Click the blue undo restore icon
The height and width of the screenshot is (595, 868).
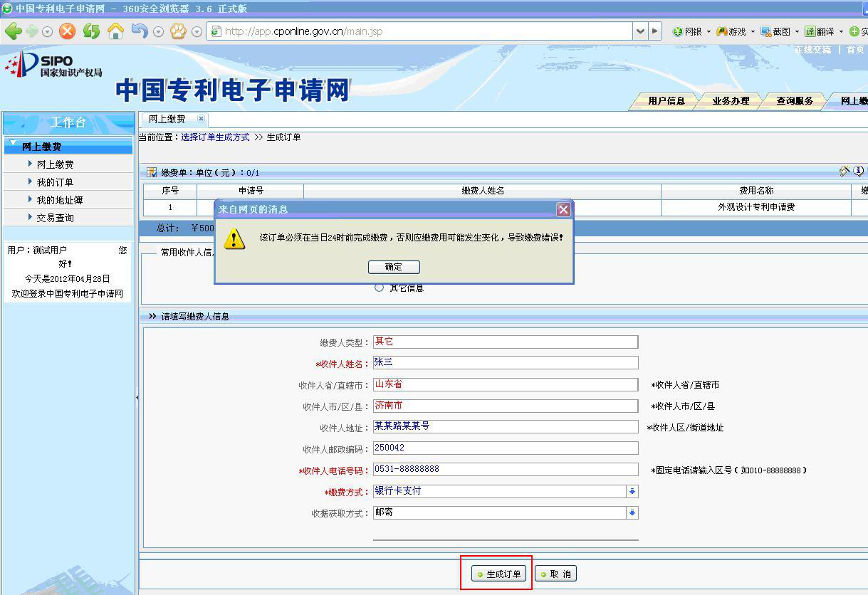(x=140, y=31)
